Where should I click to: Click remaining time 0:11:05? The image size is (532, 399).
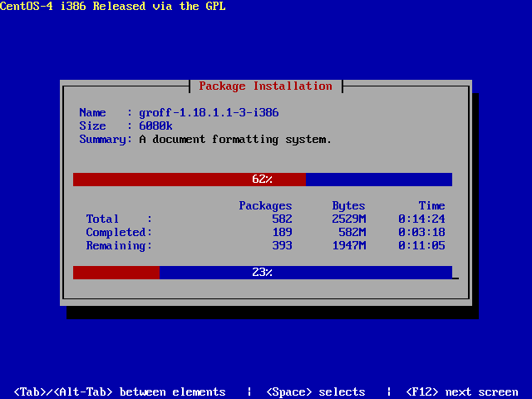[421, 245]
